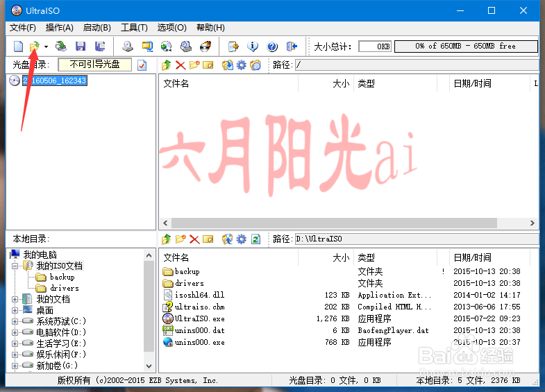This screenshot has width=545, height=392.
Task: Go up one level in disc directory pane
Action: pos(167,65)
